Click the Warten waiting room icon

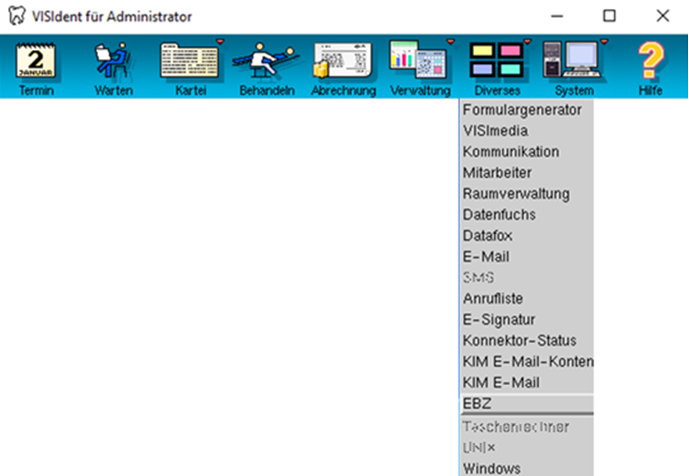coord(112,60)
